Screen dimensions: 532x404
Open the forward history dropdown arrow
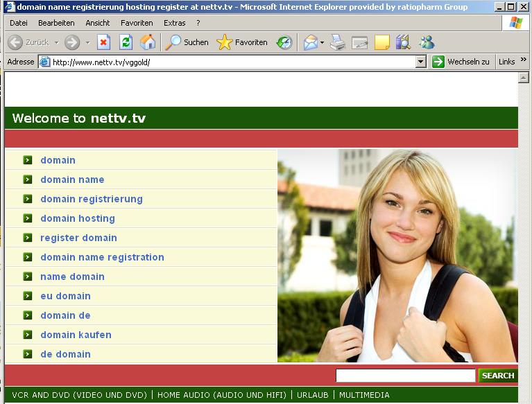click(x=88, y=42)
